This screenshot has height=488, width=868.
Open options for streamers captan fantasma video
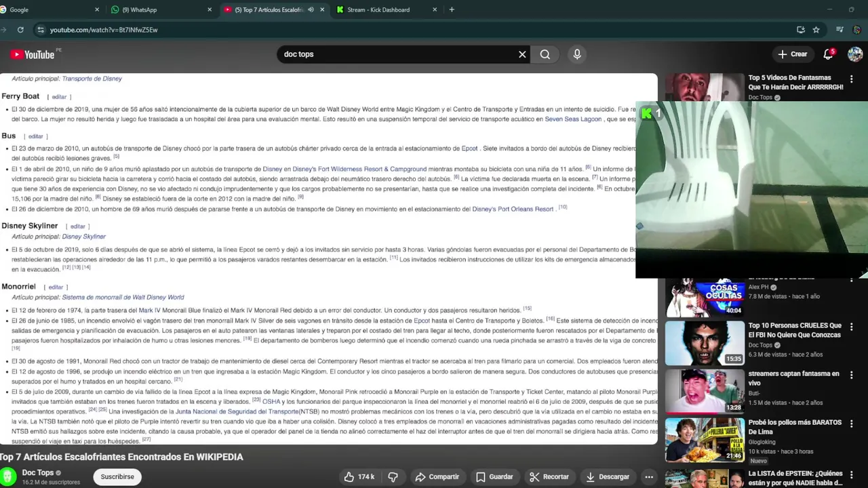(x=852, y=375)
